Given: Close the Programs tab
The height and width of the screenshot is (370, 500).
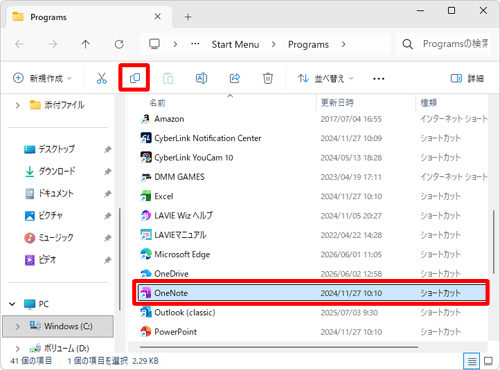Looking at the screenshot, I should tap(158, 17).
